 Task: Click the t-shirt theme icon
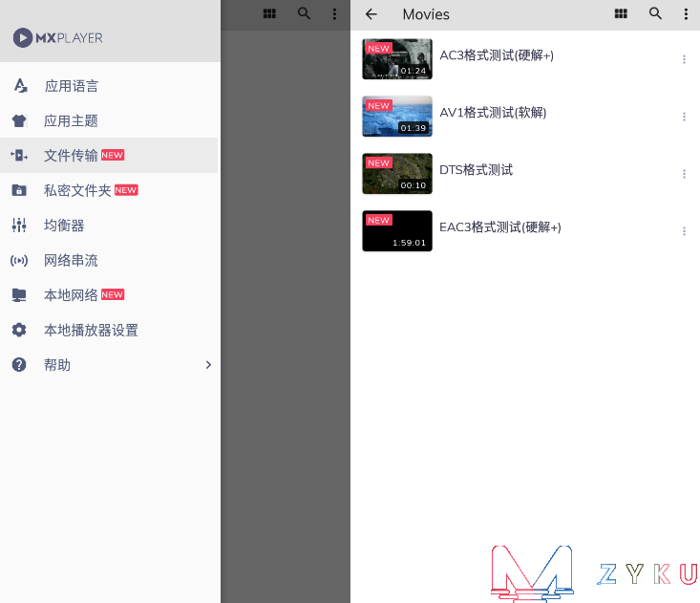click(19, 120)
